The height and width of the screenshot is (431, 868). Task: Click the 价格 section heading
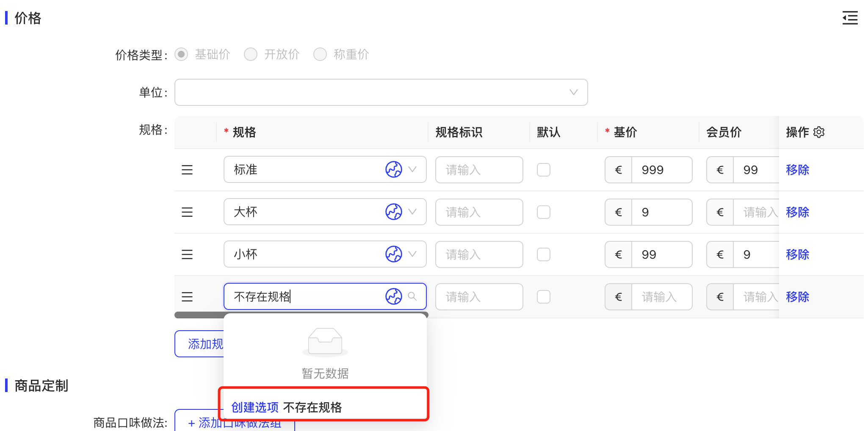[28, 18]
